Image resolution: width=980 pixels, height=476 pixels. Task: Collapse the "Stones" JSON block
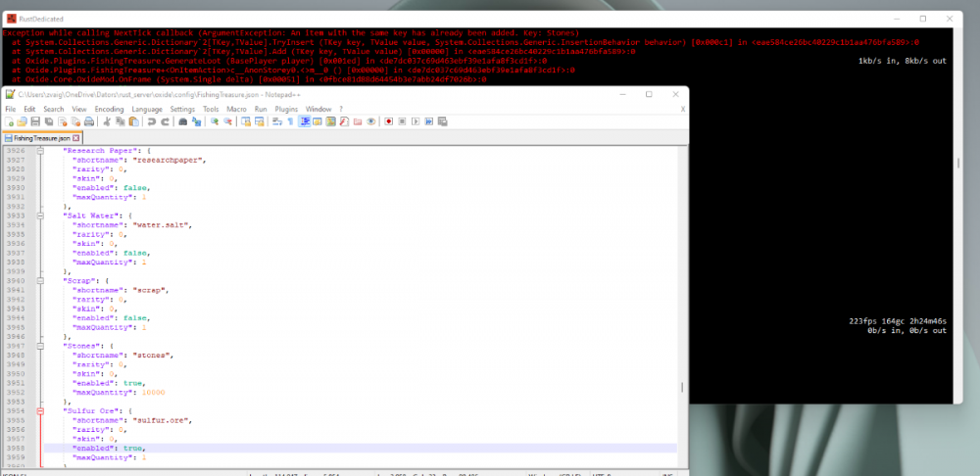[39, 346]
